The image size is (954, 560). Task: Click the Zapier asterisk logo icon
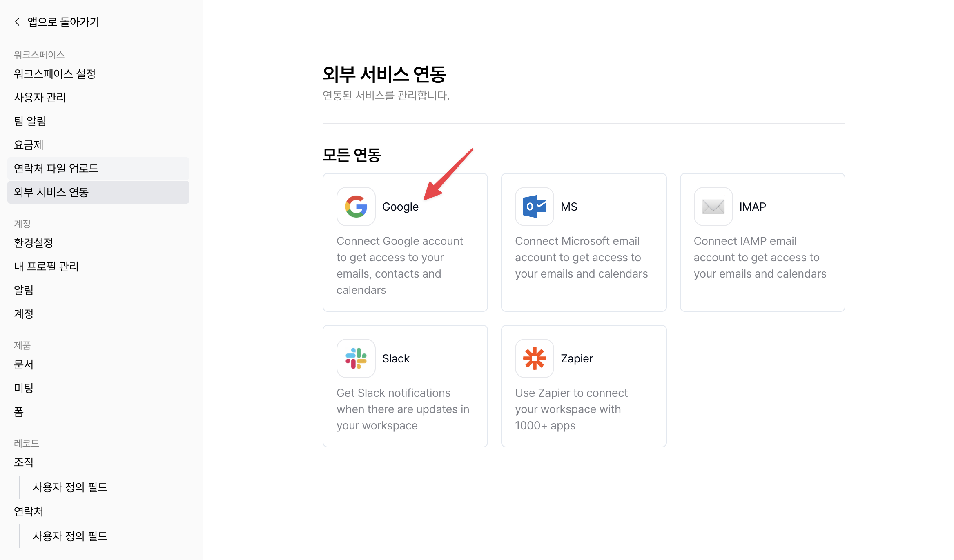[x=534, y=358]
